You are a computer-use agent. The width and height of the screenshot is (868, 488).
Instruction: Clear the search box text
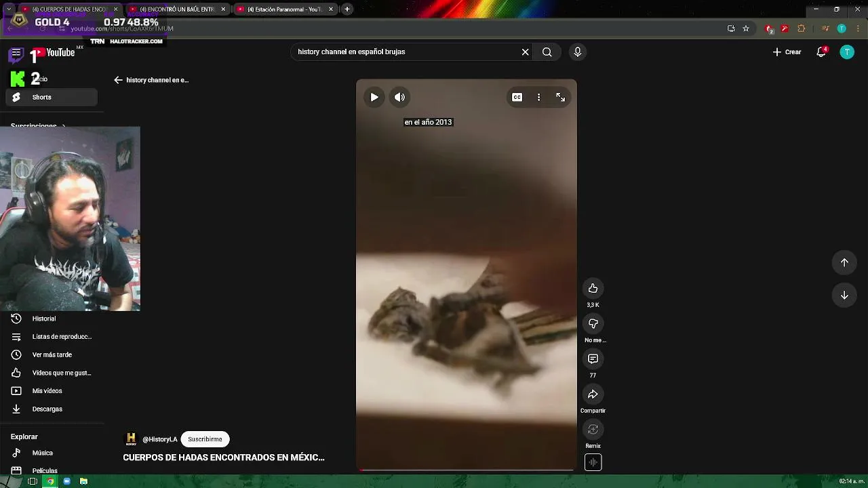(525, 52)
